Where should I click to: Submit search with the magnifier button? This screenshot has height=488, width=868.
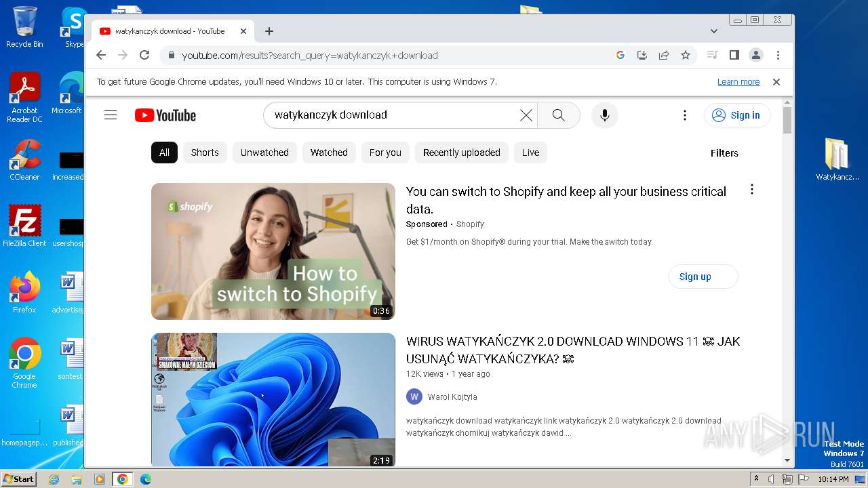(x=559, y=115)
